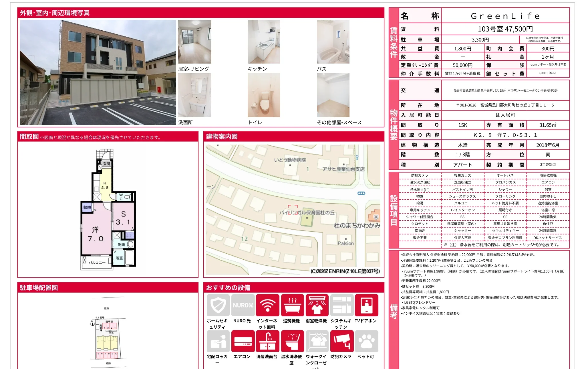Select the インターネット無料 wifi icon

coord(267,305)
